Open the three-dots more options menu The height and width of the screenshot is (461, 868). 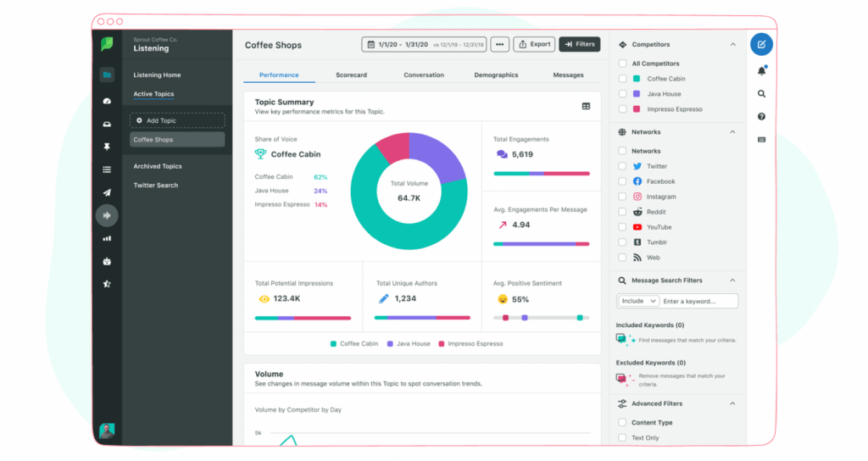coord(499,44)
